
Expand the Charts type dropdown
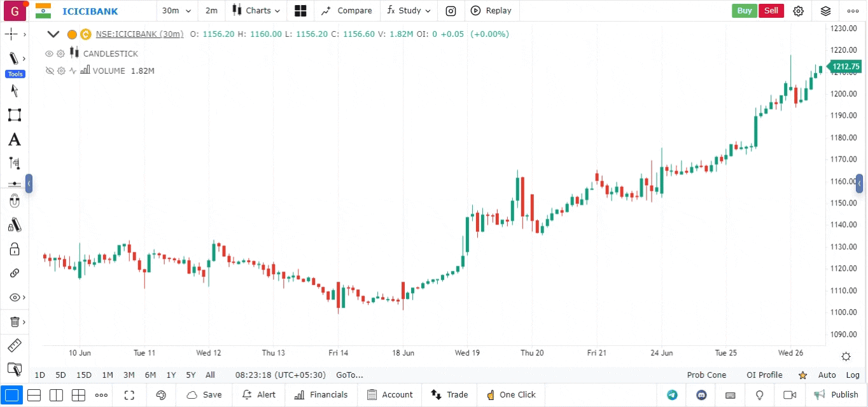[256, 11]
